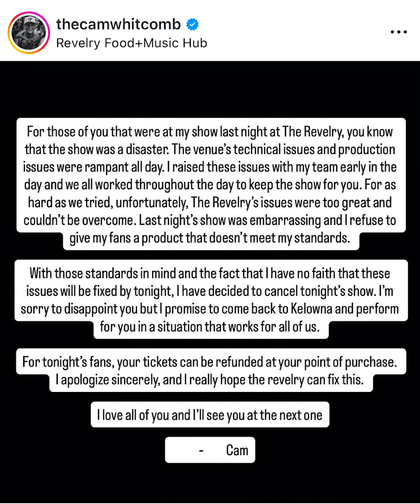
Task: Click the paragraph starting "For those of you"
Action: pyautogui.click(x=211, y=184)
